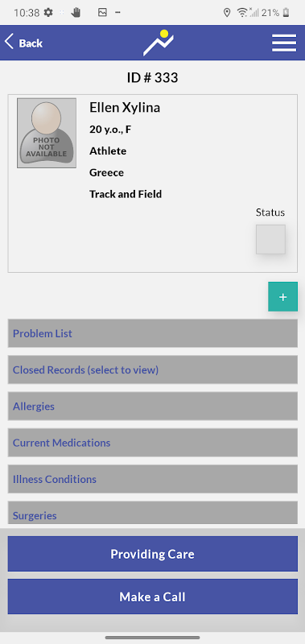305x644 pixels.
Task: Tap the Back arrow in header
Action: 23,43
